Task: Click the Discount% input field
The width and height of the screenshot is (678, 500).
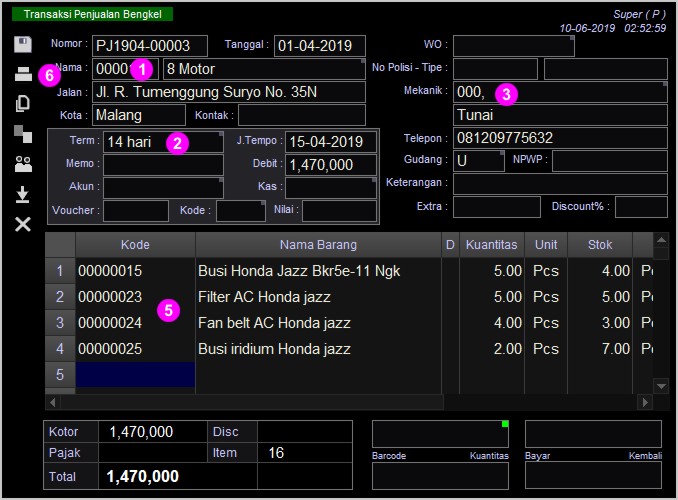Action: pos(640,207)
